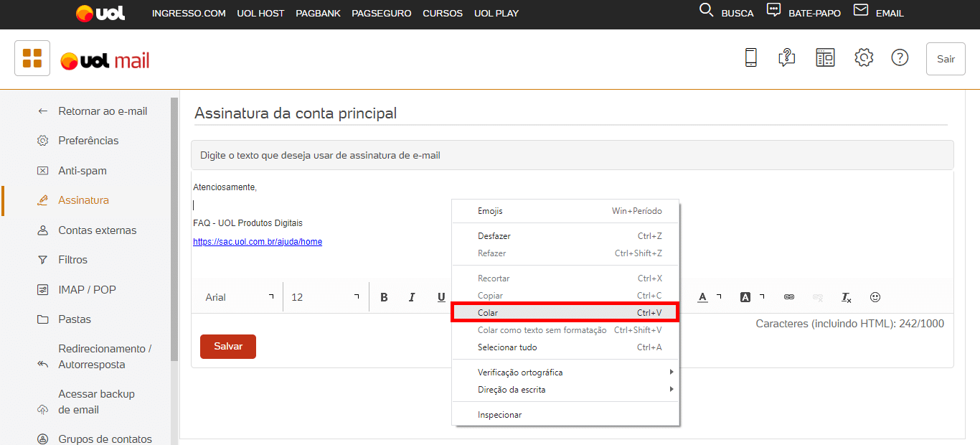Click the UOL mail logo

click(105, 60)
